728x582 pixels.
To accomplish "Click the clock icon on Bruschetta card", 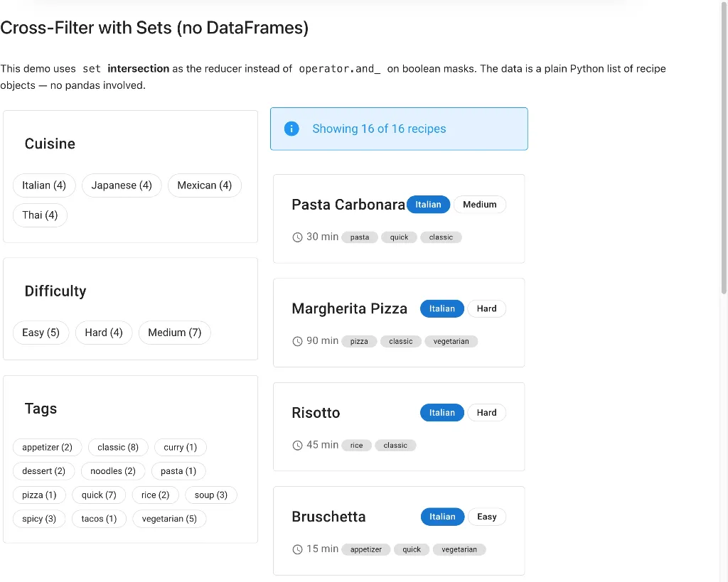I will [298, 549].
